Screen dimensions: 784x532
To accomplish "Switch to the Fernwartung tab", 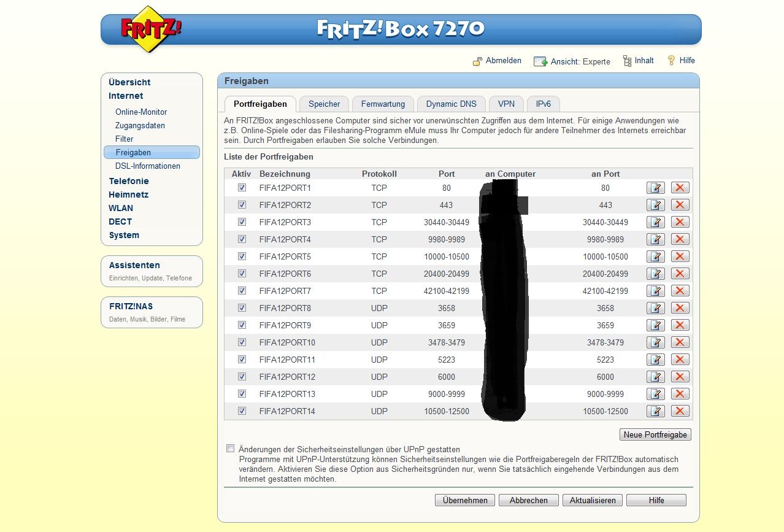I will (383, 104).
